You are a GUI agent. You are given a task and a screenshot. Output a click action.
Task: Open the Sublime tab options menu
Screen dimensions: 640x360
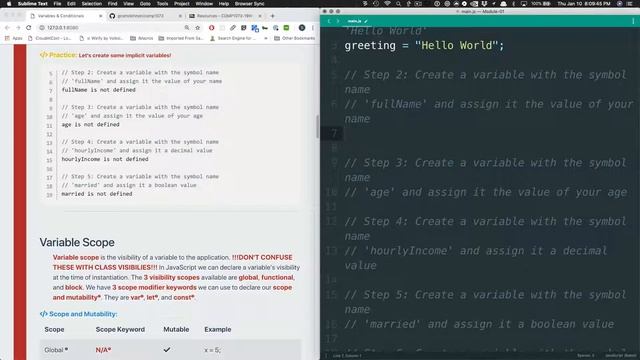pos(633,21)
